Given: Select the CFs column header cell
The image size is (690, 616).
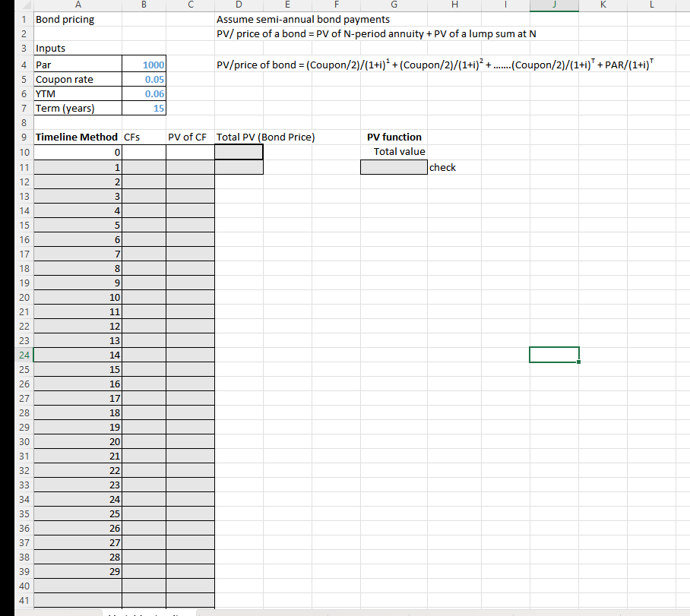Looking at the screenshot, I should tap(144, 137).
